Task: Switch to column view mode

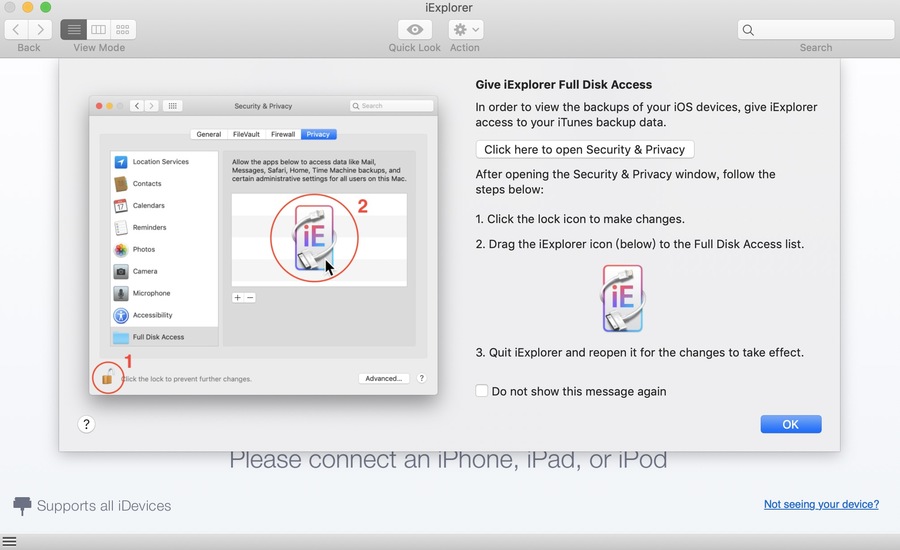Action: 99,29
